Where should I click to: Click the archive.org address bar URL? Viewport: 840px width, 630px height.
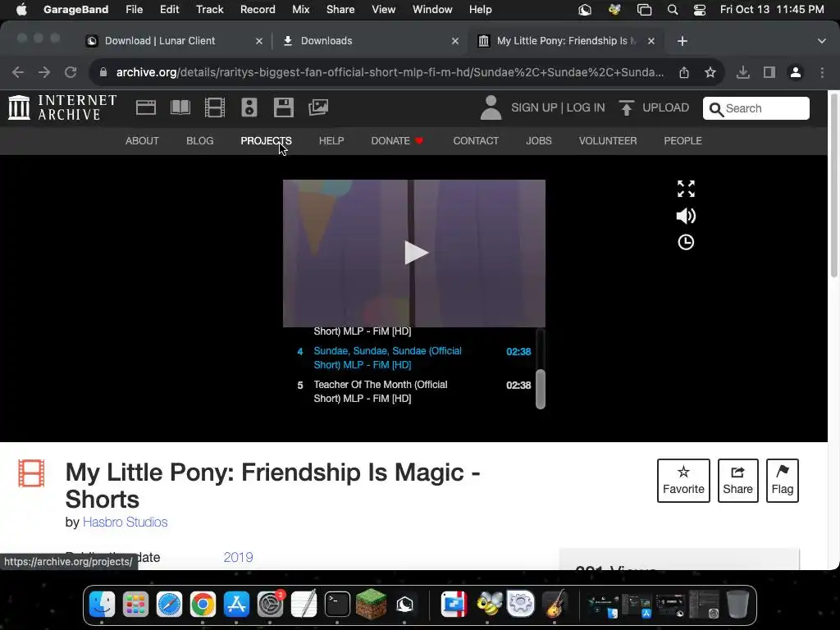tap(390, 72)
